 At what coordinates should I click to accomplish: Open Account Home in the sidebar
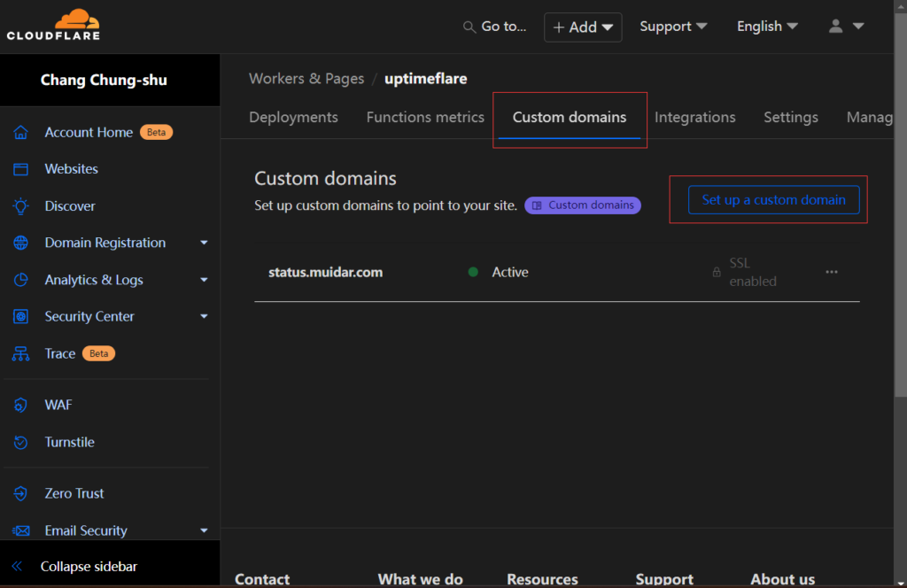89,133
